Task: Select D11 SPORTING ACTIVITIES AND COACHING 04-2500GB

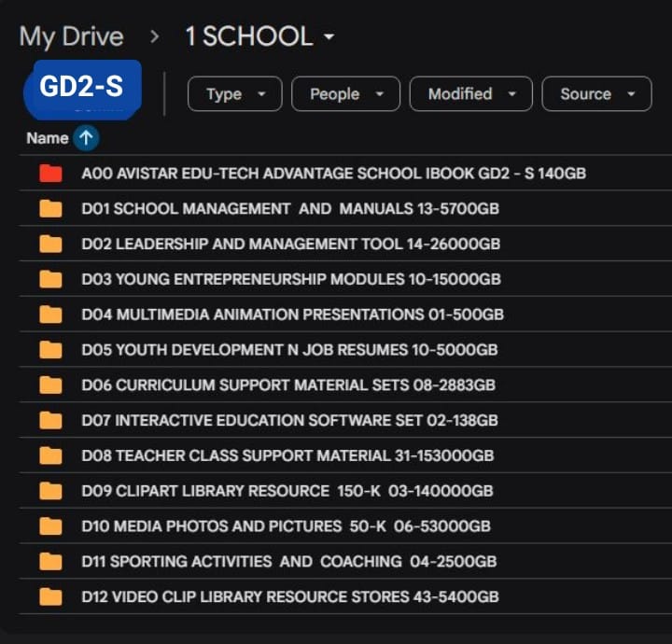Action: [x=288, y=561]
